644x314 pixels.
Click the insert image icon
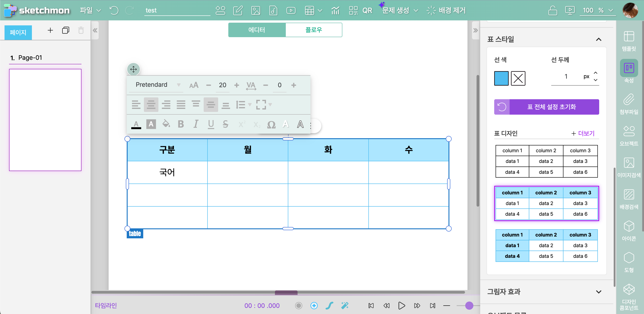[x=255, y=10]
